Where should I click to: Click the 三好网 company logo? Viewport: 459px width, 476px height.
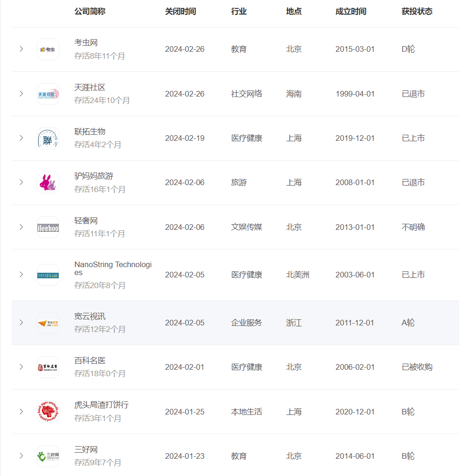48,456
